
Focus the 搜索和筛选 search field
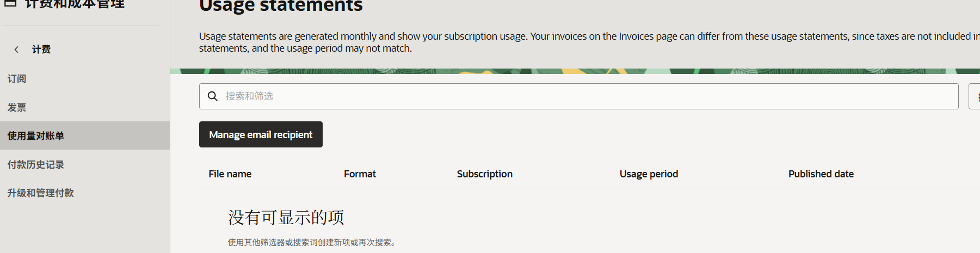point(578,96)
